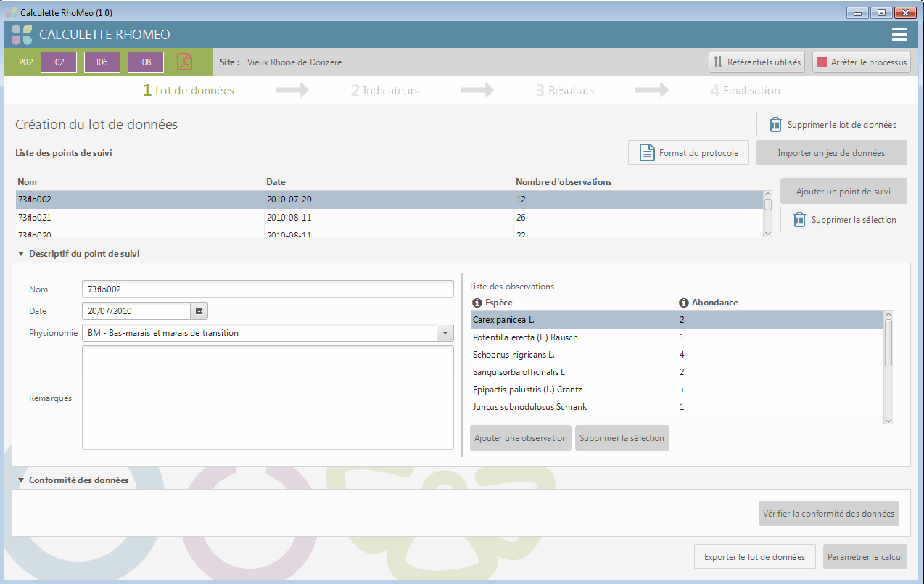Screen dimensions: 924x584
Task: Click info icon next to Abondance
Action: pos(683,303)
